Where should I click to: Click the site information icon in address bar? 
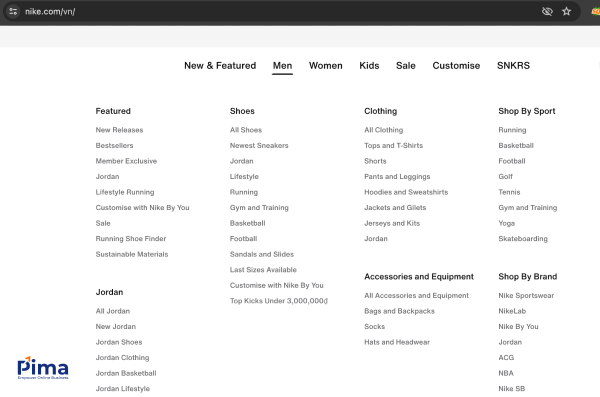point(13,11)
